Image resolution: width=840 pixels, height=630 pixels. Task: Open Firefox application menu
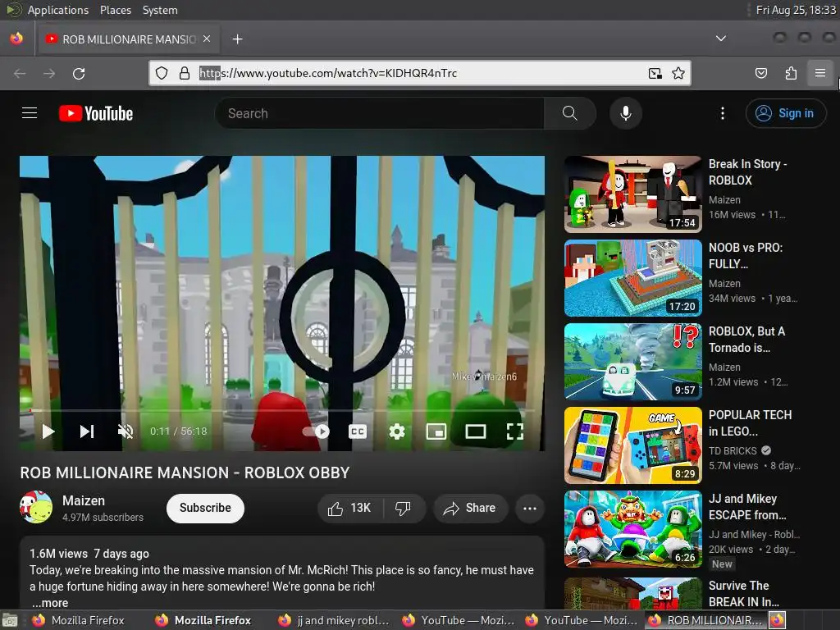pos(820,73)
